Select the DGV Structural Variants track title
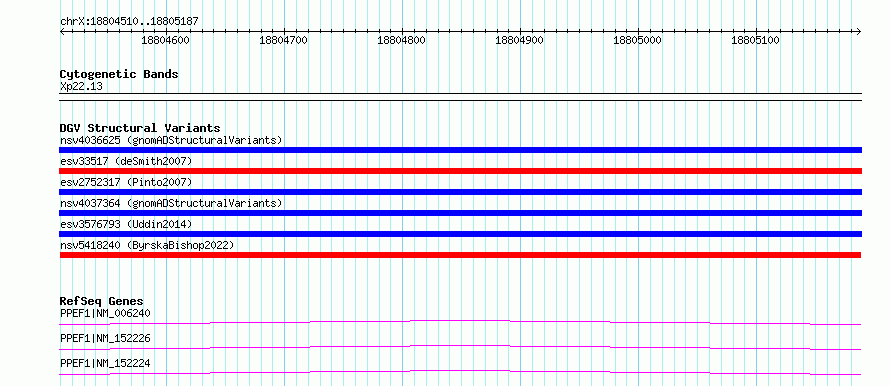The height and width of the screenshot is (386, 890). click(140, 128)
